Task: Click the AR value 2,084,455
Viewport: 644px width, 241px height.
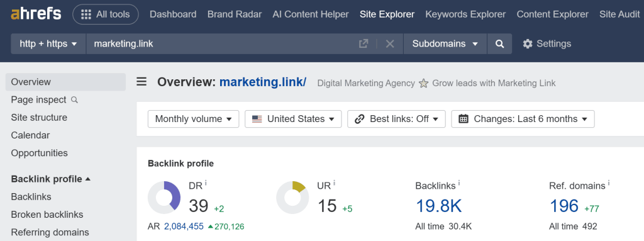Action: (x=184, y=226)
